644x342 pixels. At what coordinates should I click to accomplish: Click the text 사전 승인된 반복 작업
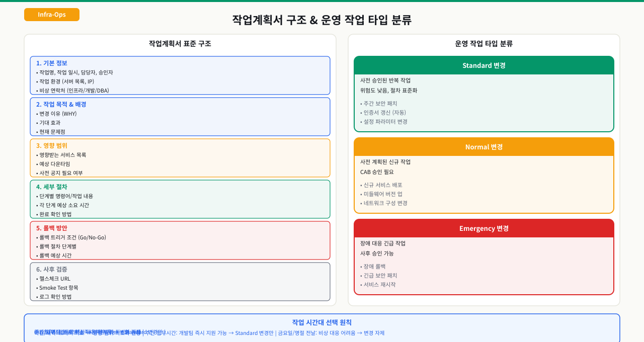pos(385,80)
